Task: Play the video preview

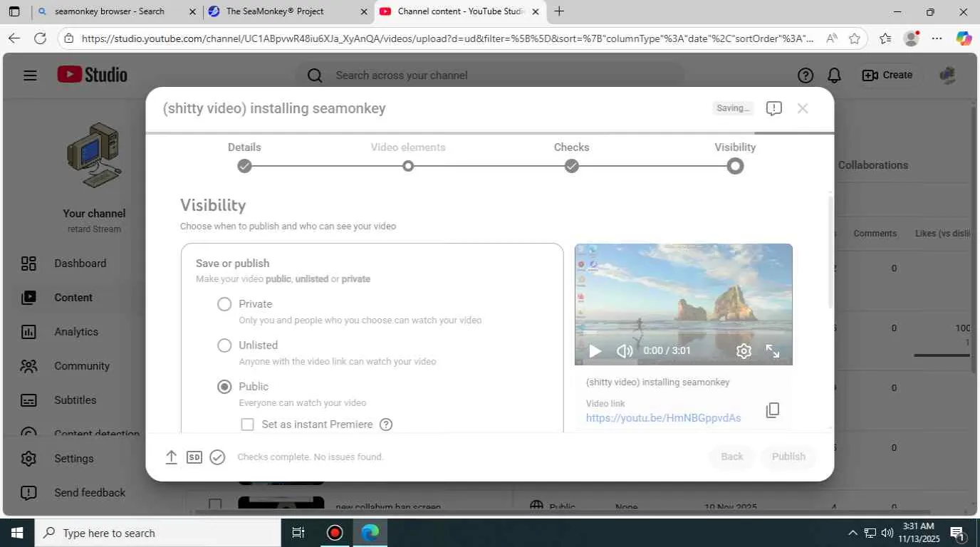Action: pyautogui.click(x=595, y=350)
